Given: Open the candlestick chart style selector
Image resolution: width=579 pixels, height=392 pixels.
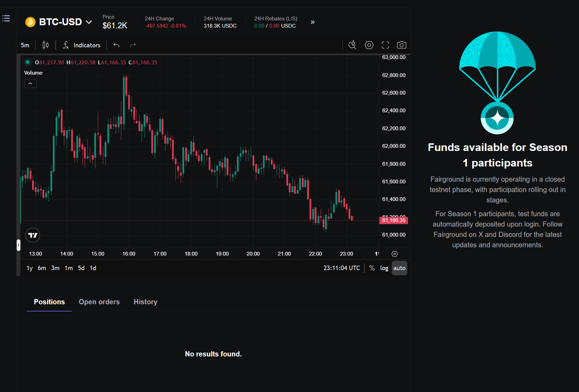Looking at the screenshot, I should [x=46, y=45].
